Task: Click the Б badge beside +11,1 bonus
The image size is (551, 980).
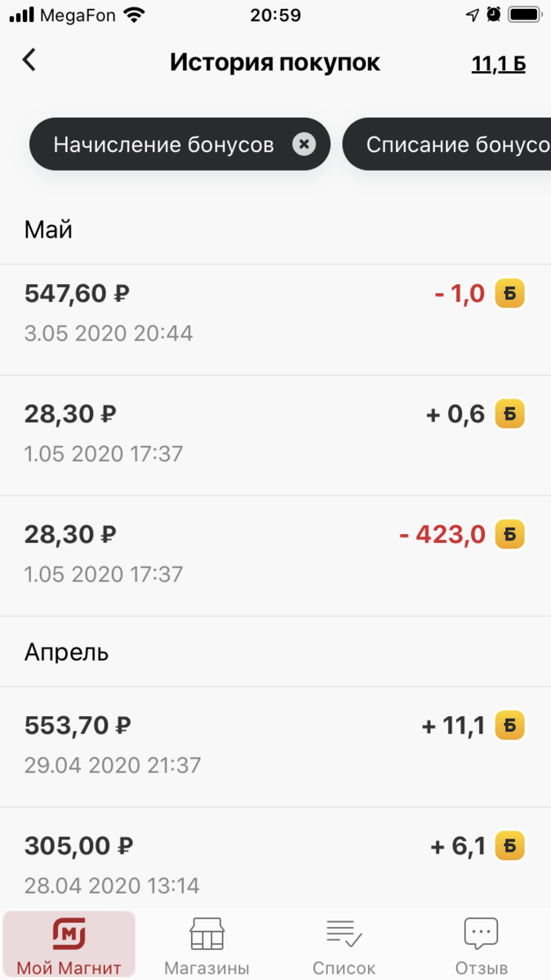Action: point(510,725)
